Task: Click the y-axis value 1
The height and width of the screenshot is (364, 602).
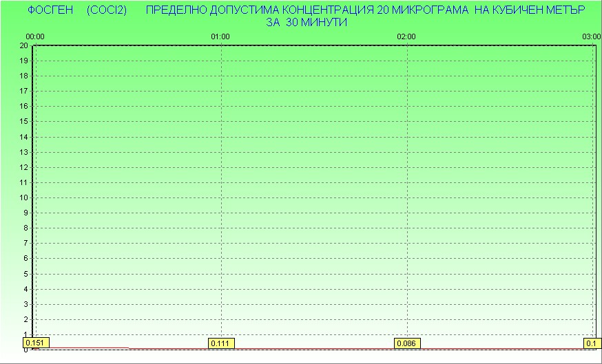Action: [25, 334]
